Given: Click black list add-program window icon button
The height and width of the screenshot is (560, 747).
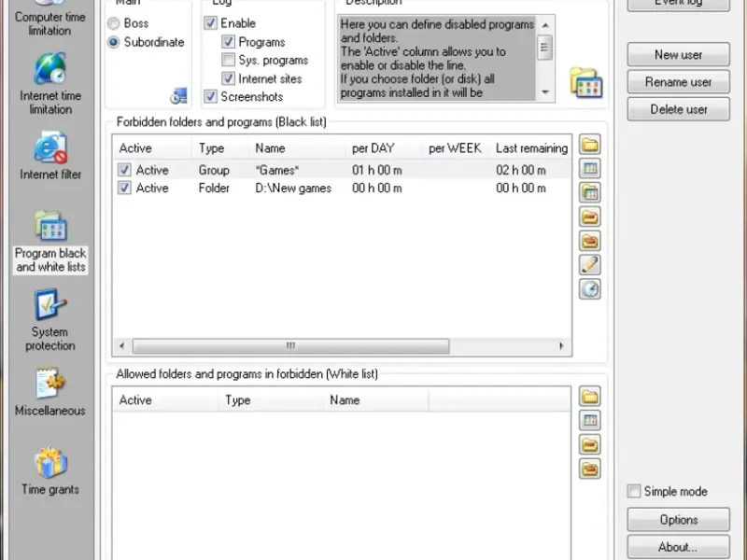Looking at the screenshot, I should click(590, 169).
